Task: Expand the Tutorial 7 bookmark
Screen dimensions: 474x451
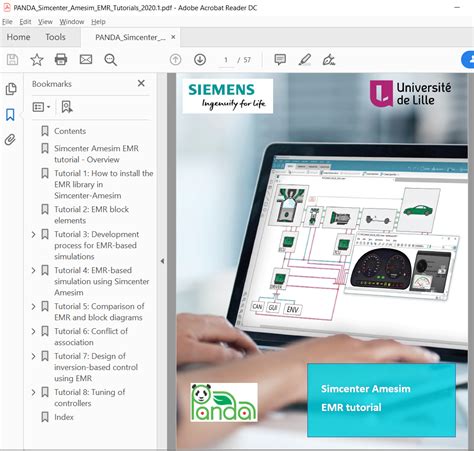Action: tap(33, 356)
